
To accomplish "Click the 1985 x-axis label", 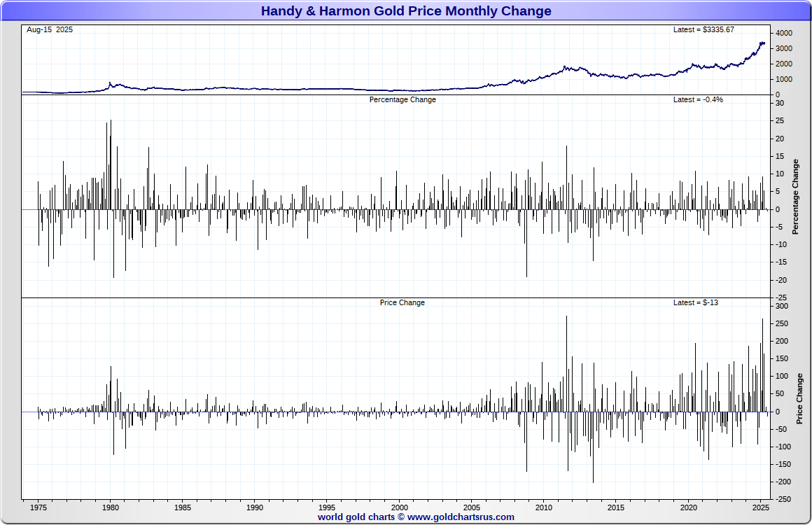I will pyautogui.click(x=182, y=507).
